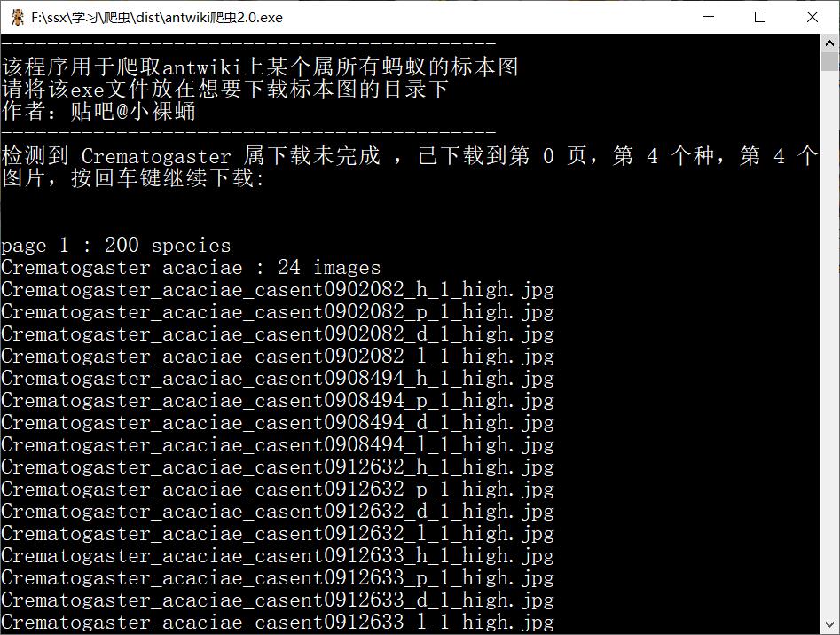Image resolution: width=840 pixels, height=635 pixels.
Task: Close the antwiki crawler console window
Action: [x=813, y=17]
